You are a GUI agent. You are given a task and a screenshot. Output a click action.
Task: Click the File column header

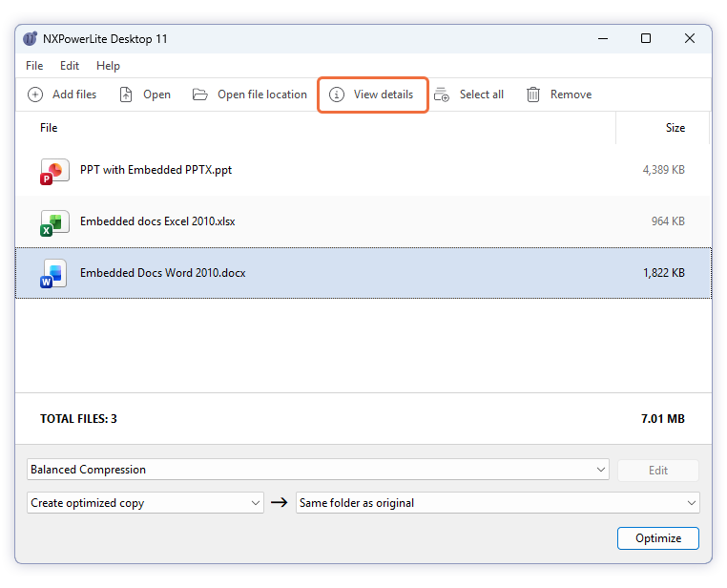pos(49,128)
